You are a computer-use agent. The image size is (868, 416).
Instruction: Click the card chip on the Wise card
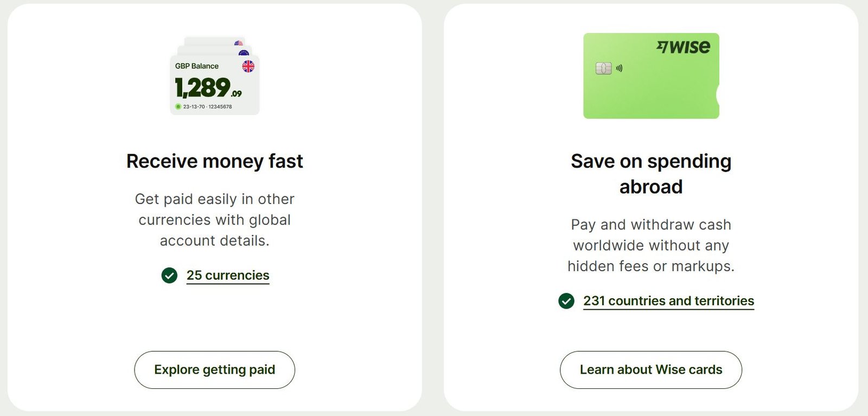(603, 69)
